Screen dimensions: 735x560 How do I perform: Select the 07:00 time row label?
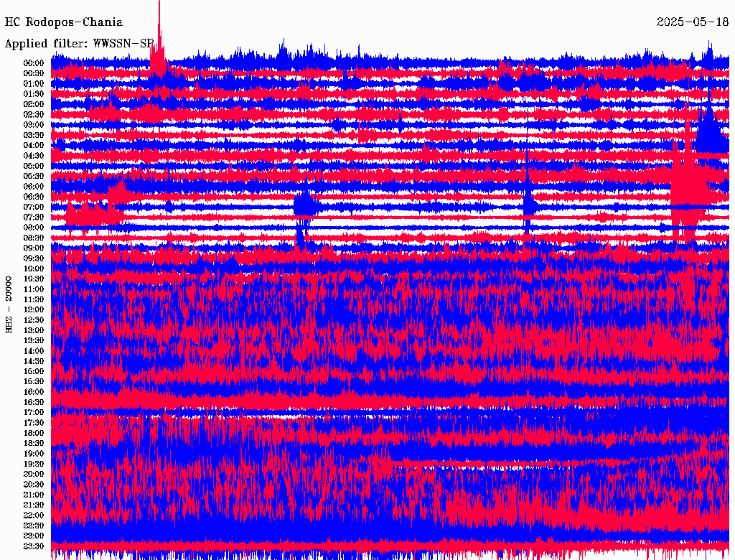[x=34, y=207]
